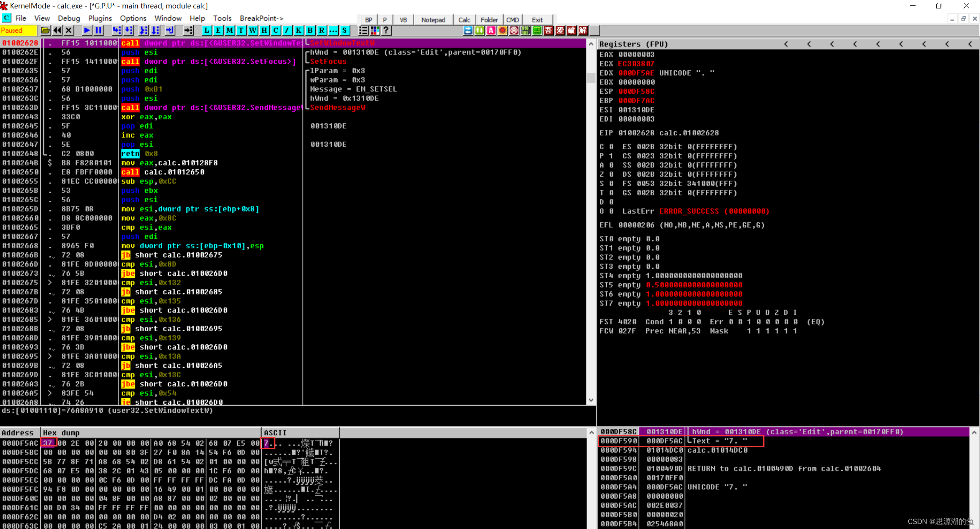Viewport: 980px width, 529px height.
Task: Show Handles with the H icon
Action: [x=264, y=30]
